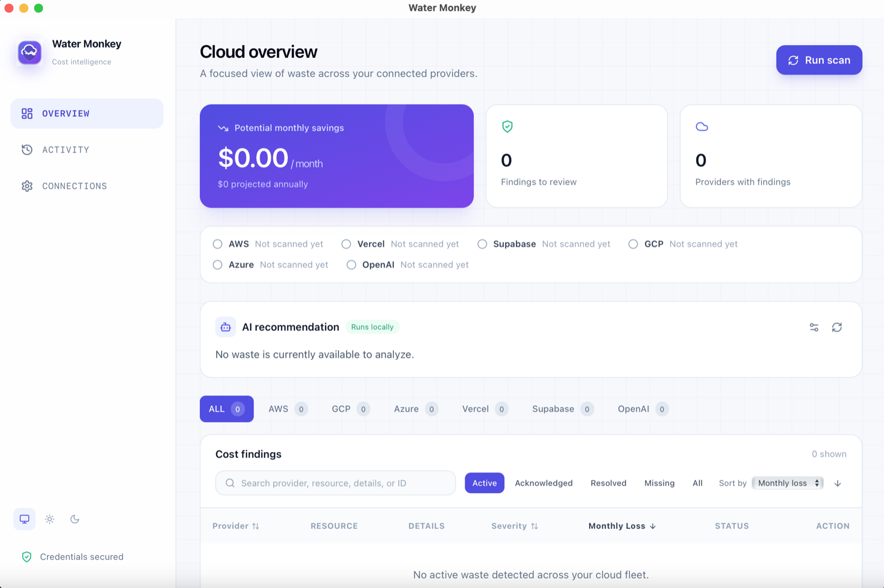884x588 pixels.
Task: Go to Activity in sidebar
Action: 87,150
